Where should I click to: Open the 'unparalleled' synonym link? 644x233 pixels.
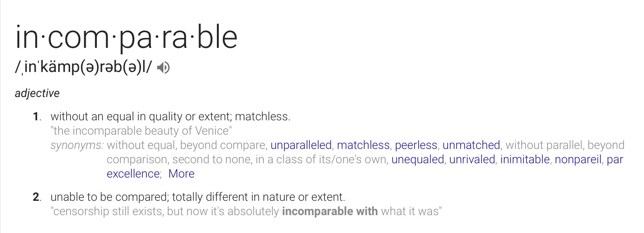[301, 145]
